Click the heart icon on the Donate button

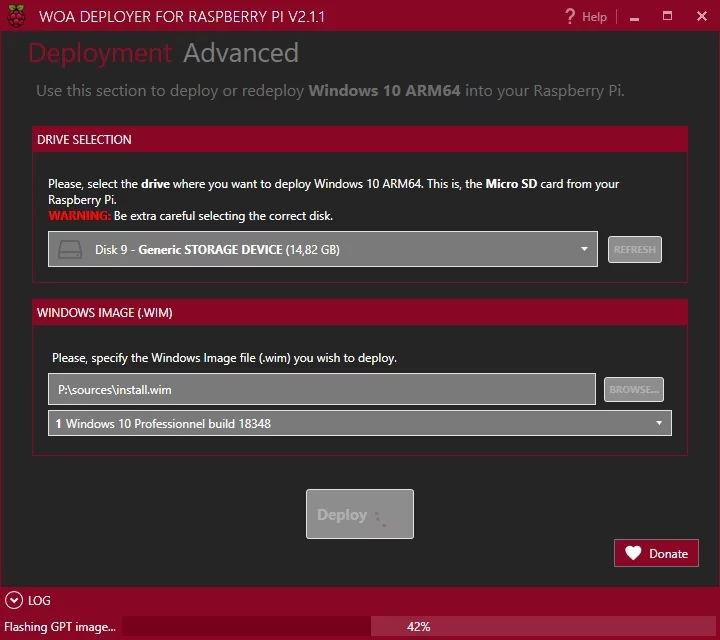[x=633, y=553]
